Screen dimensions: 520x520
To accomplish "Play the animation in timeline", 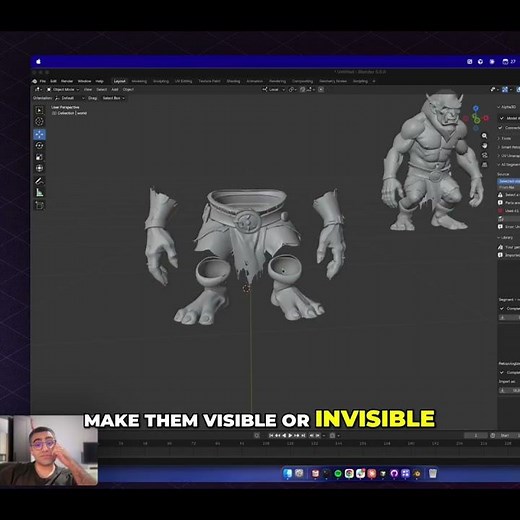I will point(290,435).
